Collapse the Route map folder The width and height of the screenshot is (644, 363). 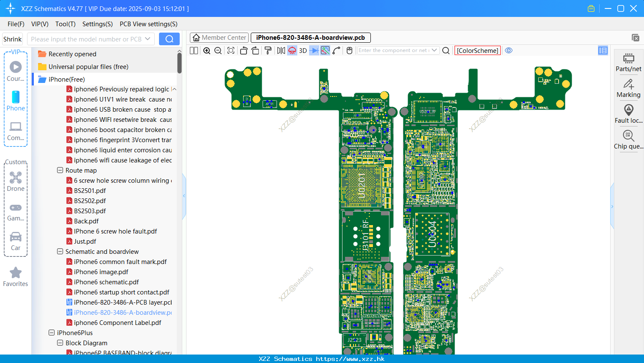60,170
